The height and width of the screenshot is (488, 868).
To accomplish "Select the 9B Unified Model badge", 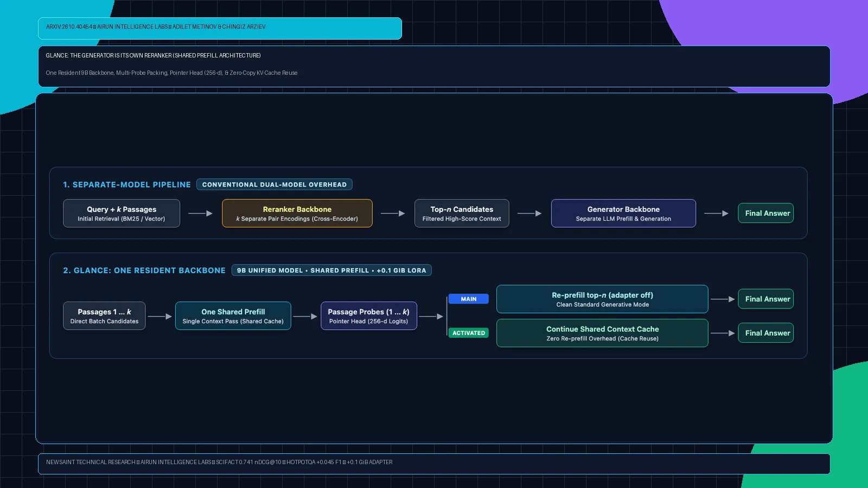I will (x=331, y=270).
